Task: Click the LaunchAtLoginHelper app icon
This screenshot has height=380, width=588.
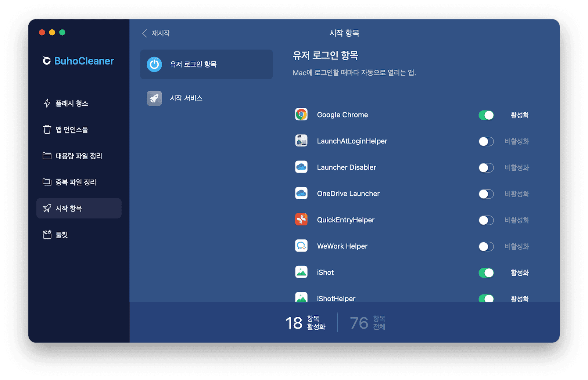Action: tap(301, 141)
